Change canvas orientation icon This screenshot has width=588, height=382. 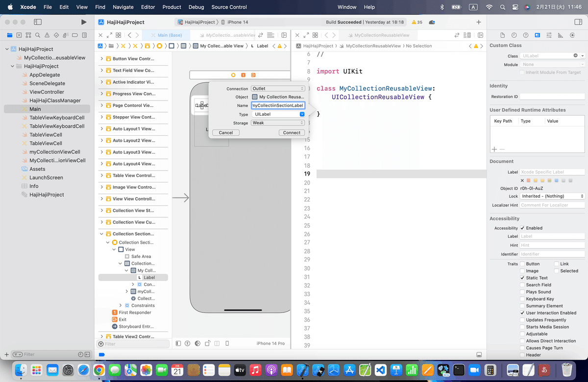pos(208,343)
